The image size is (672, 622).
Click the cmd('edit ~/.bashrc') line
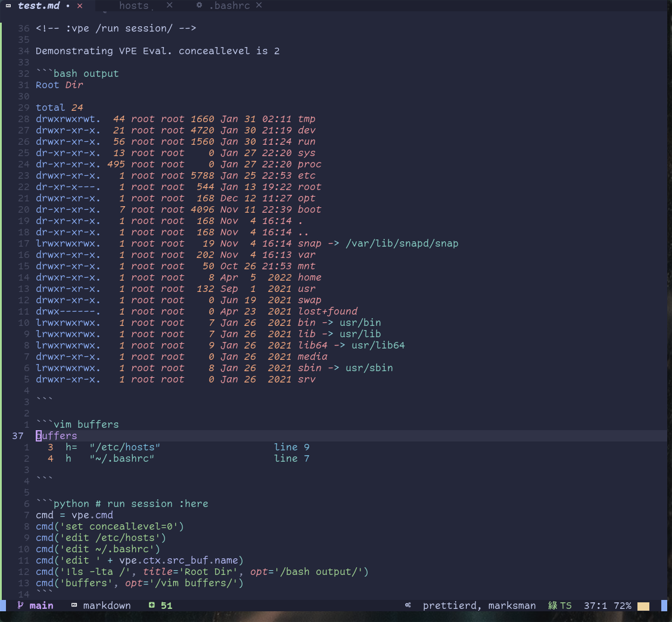pyautogui.click(x=98, y=549)
